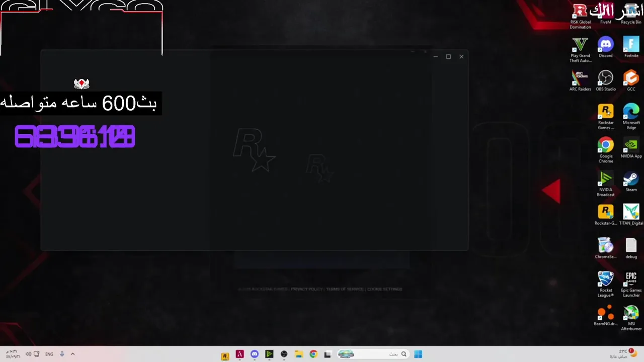Switch the ENG input language indicator
Viewport: 644px width, 362px height.
[49, 354]
